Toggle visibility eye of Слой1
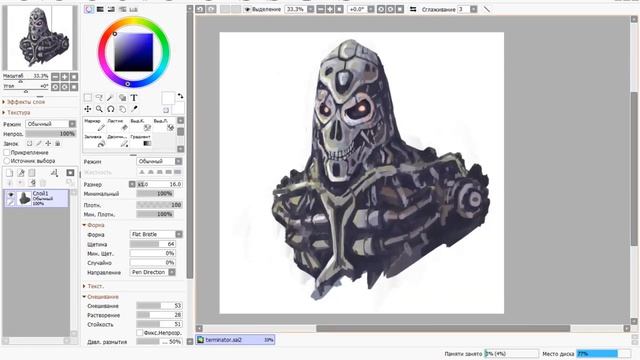This screenshot has height=360, width=640. (x=11, y=195)
